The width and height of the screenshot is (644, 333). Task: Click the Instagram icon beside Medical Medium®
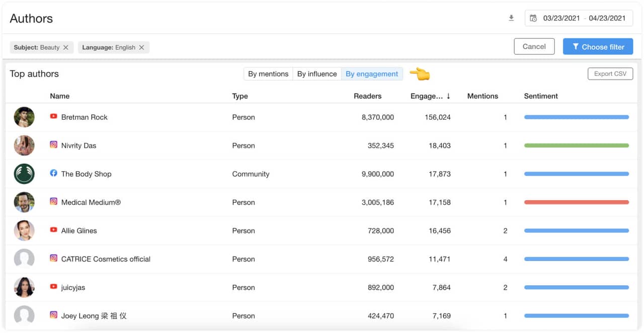(x=53, y=201)
